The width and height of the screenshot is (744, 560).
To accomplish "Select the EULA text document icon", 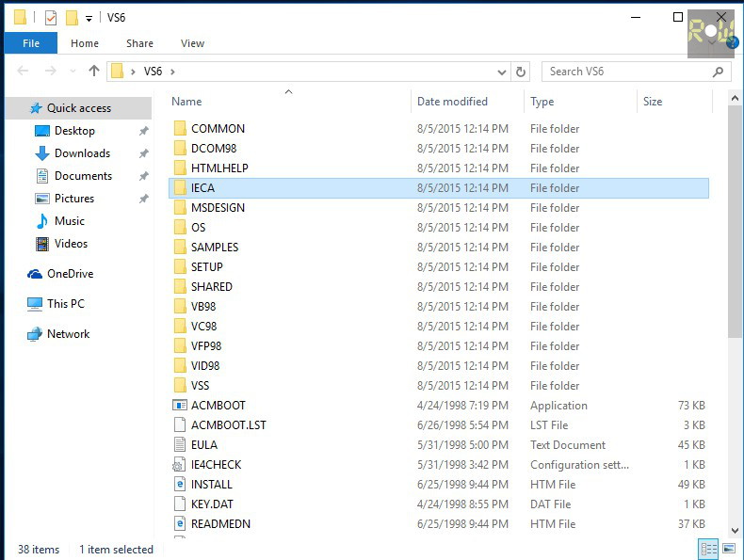I will click(180, 445).
